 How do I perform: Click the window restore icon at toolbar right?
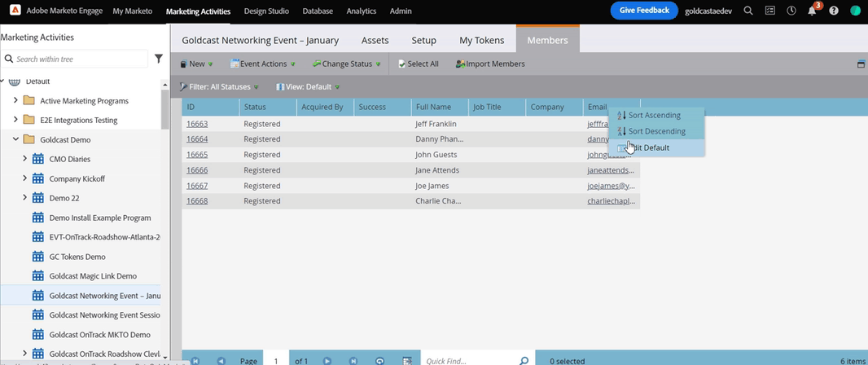(861, 64)
